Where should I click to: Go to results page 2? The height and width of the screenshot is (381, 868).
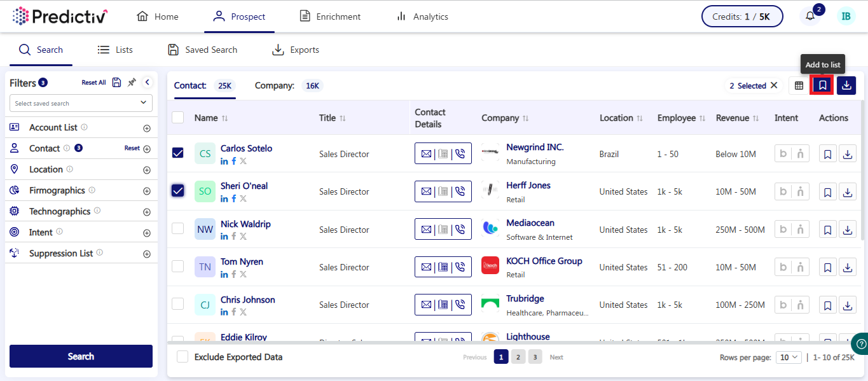click(518, 357)
